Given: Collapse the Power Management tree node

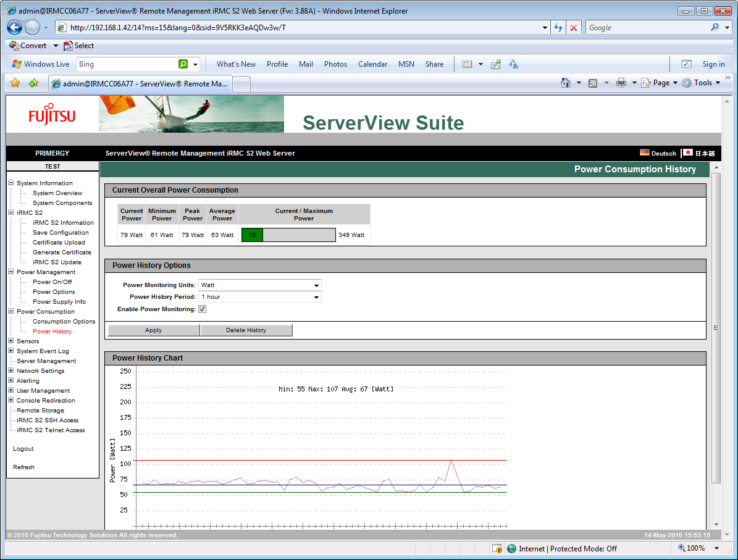Looking at the screenshot, I should coord(11,272).
